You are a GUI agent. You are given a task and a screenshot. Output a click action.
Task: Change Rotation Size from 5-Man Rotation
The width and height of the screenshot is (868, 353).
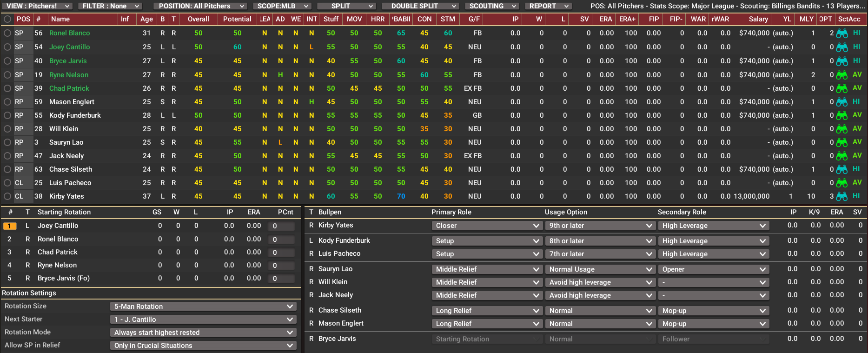pos(203,306)
